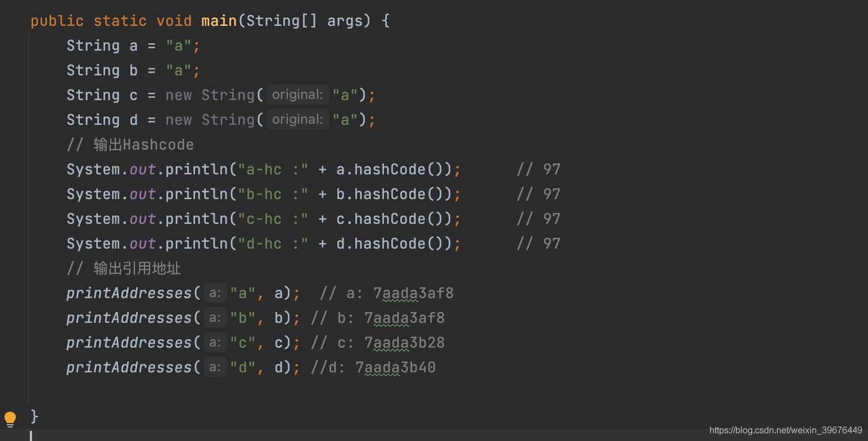Click the 'original:' hint on String c line
The height and width of the screenshot is (441, 868).
click(297, 95)
